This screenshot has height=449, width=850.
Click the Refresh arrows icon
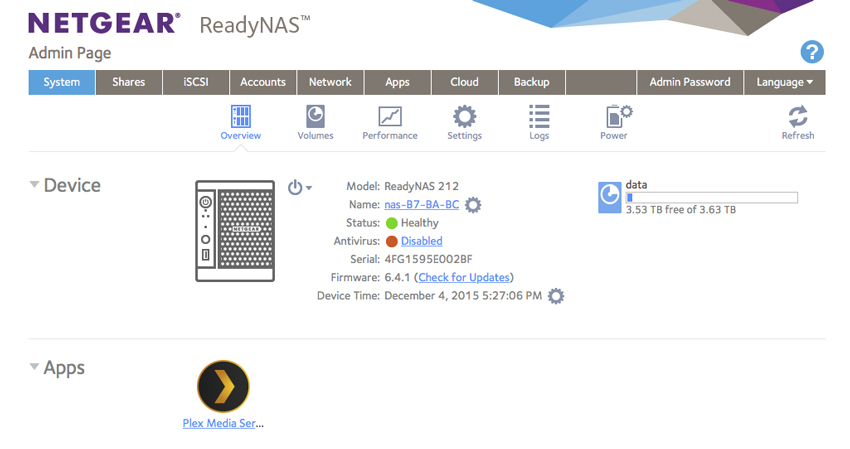click(x=798, y=116)
